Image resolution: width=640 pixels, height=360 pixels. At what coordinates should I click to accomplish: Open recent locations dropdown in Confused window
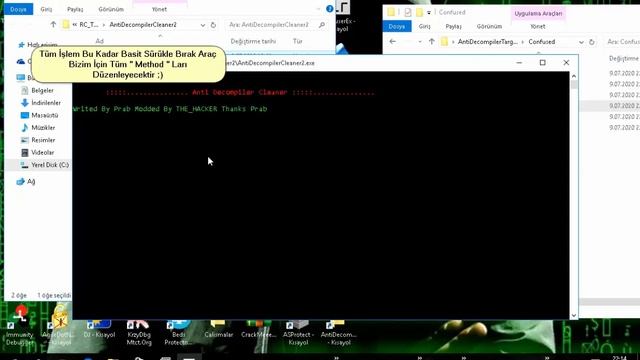click(420, 42)
